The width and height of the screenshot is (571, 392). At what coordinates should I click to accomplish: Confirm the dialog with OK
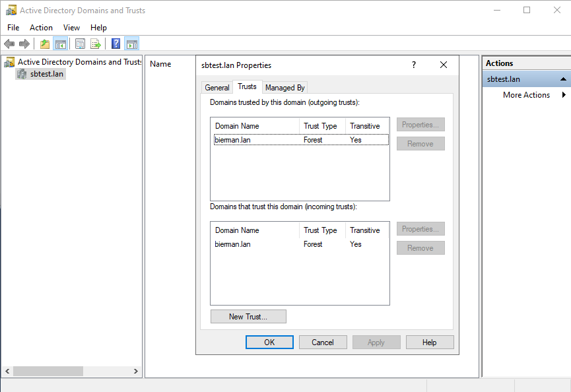(269, 342)
